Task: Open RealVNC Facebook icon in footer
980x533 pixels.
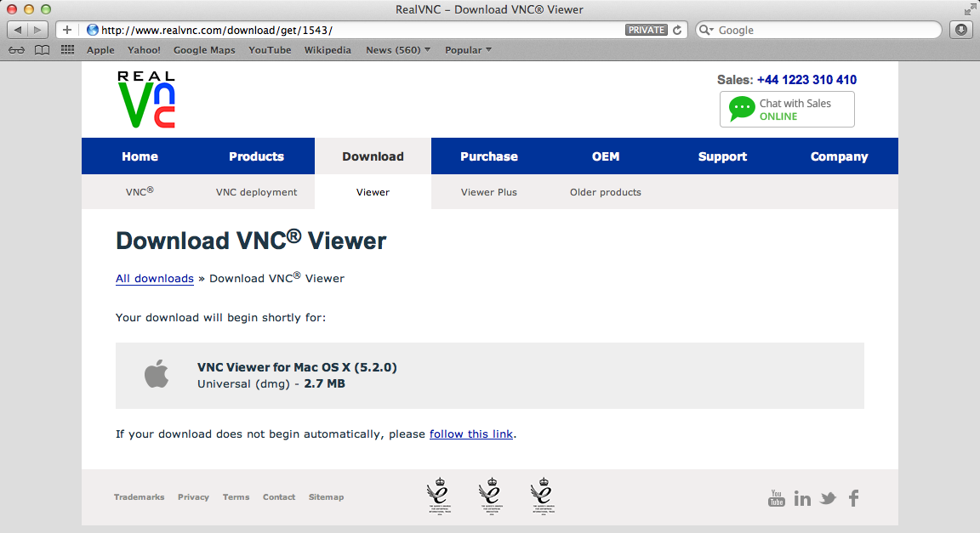Action: click(x=854, y=498)
